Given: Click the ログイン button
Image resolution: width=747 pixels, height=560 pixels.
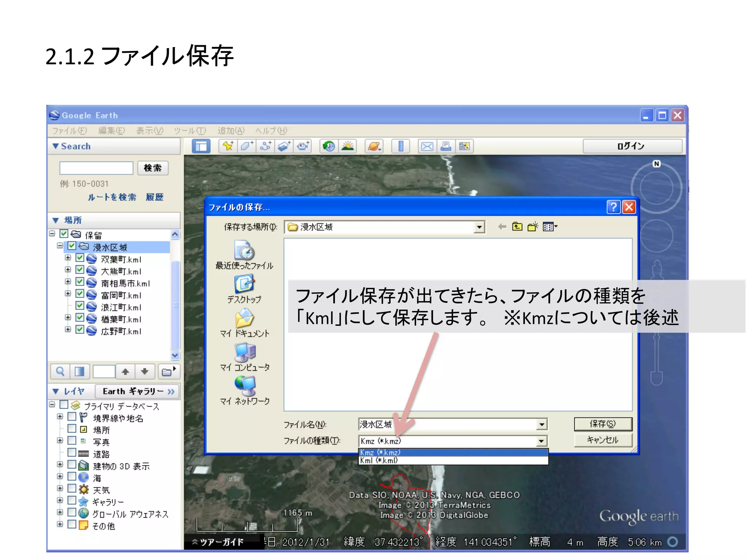Looking at the screenshot, I should (x=632, y=146).
